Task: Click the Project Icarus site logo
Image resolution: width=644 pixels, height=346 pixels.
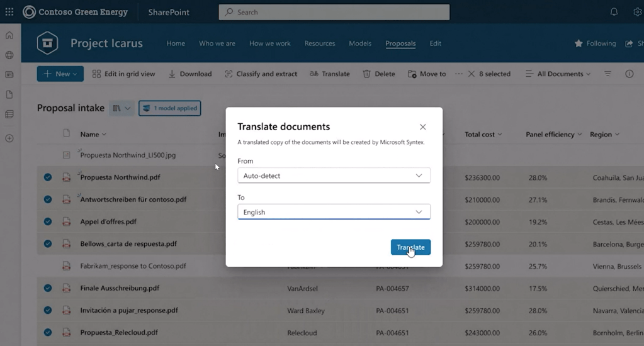Action: [x=48, y=43]
